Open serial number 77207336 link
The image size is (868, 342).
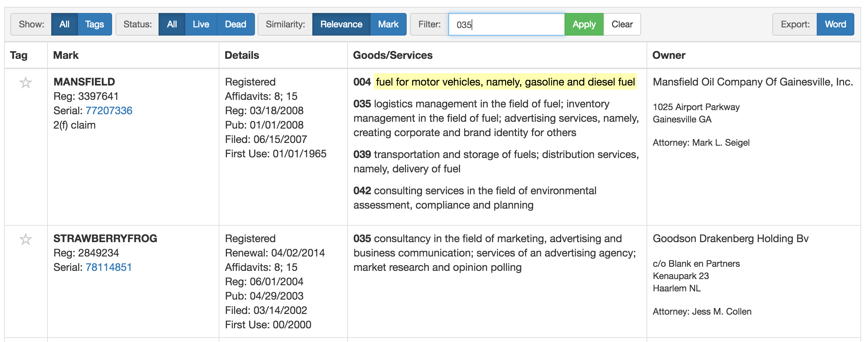click(109, 110)
